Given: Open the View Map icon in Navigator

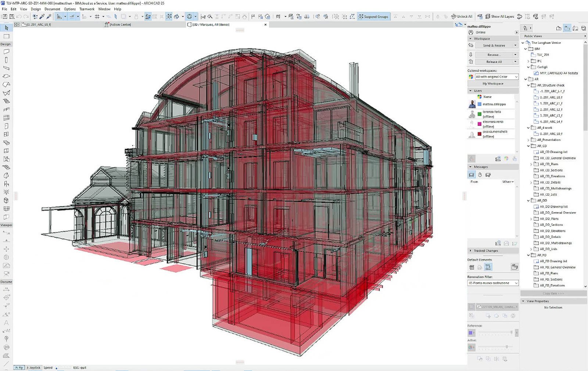Looking at the screenshot, I should pos(567,28).
